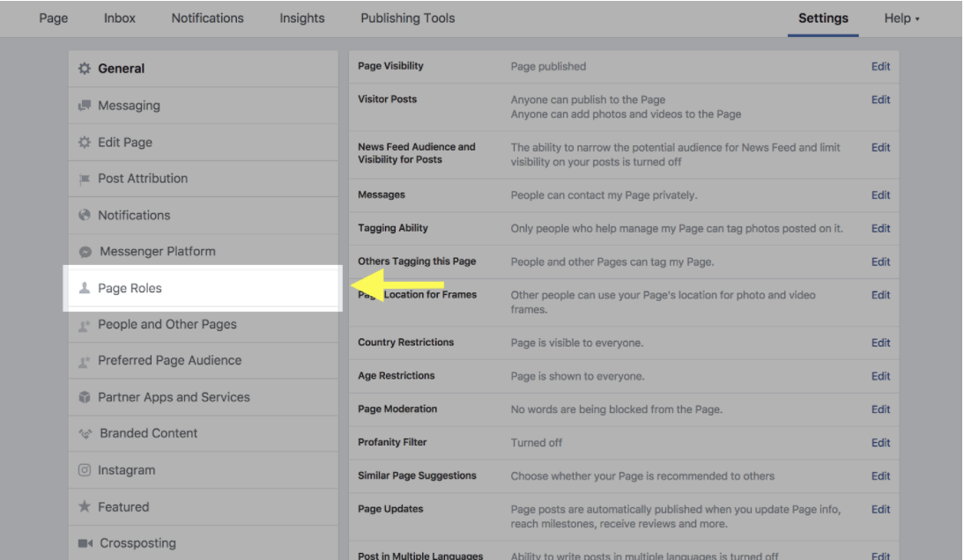Open the Insights tab

click(x=302, y=18)
